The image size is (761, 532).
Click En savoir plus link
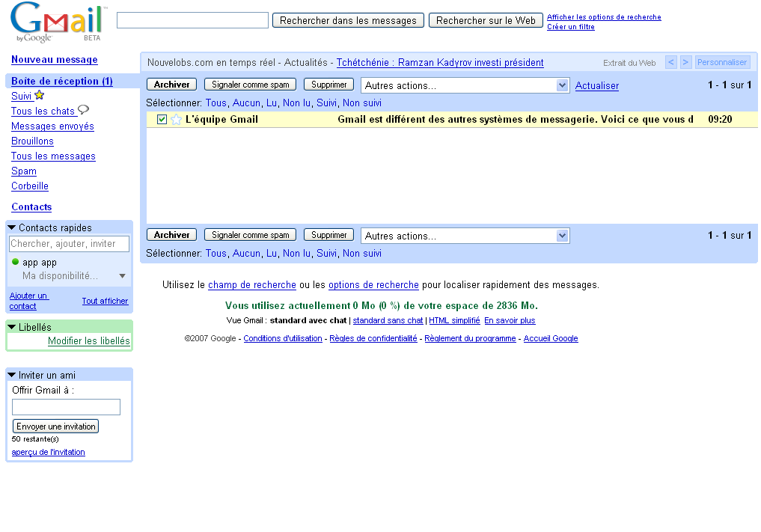click(510, 320)
